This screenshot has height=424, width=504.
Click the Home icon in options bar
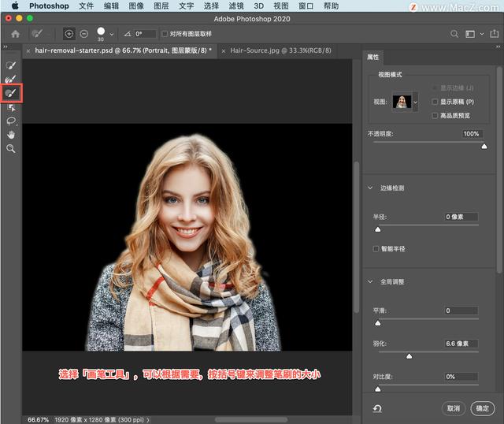[x=15, y=34]
